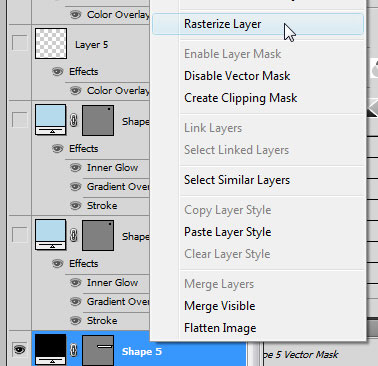Click the link icon on the upper blue shape layer
Viewport: 378px width, 366px height.
click(x=74, y=120)
